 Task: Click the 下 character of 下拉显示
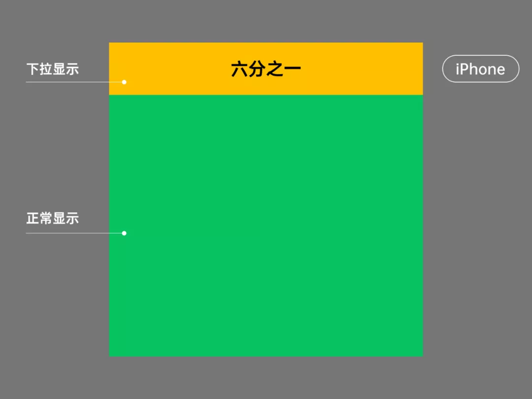33,69
